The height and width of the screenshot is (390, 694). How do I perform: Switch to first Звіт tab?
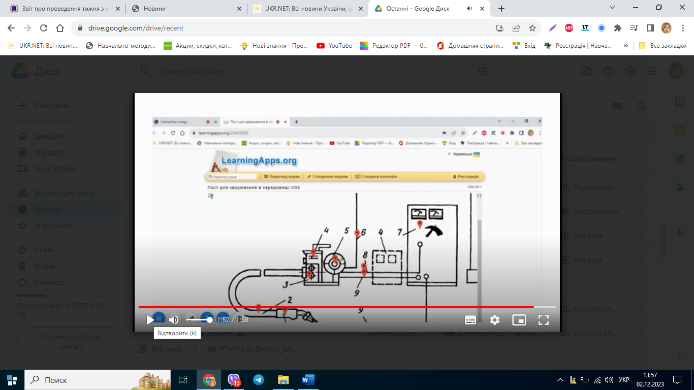[64, 8]
